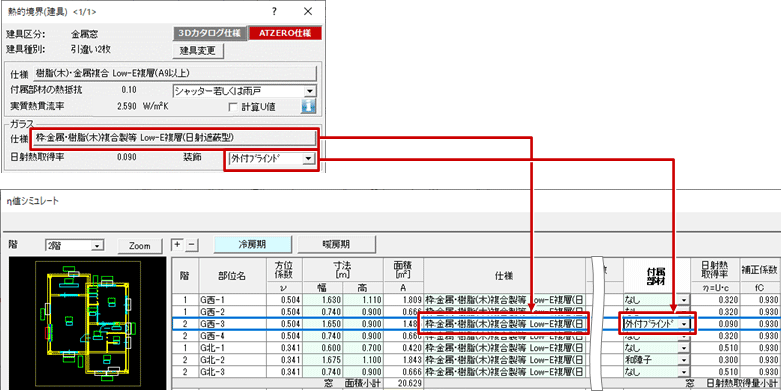Click the help question mark in dialog title
This screenshot has height=391, width=781.
tap(273, 11)
